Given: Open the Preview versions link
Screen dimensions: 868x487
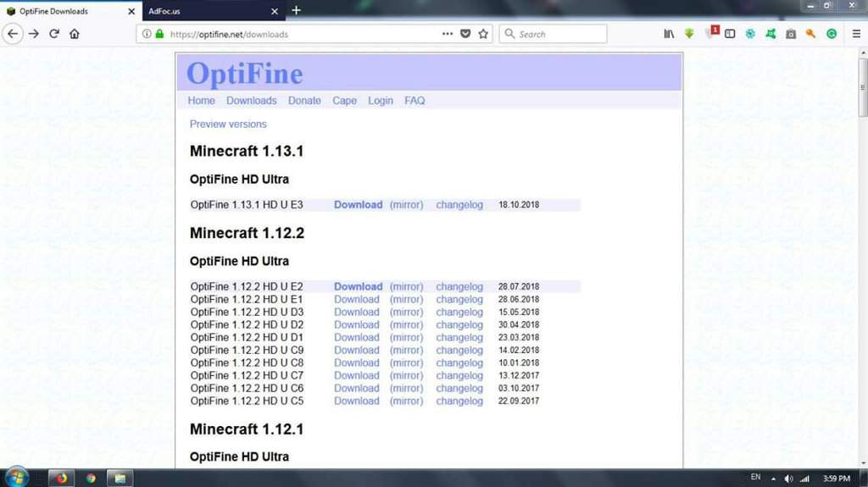Looking at the screenshot, I should 228,124.
